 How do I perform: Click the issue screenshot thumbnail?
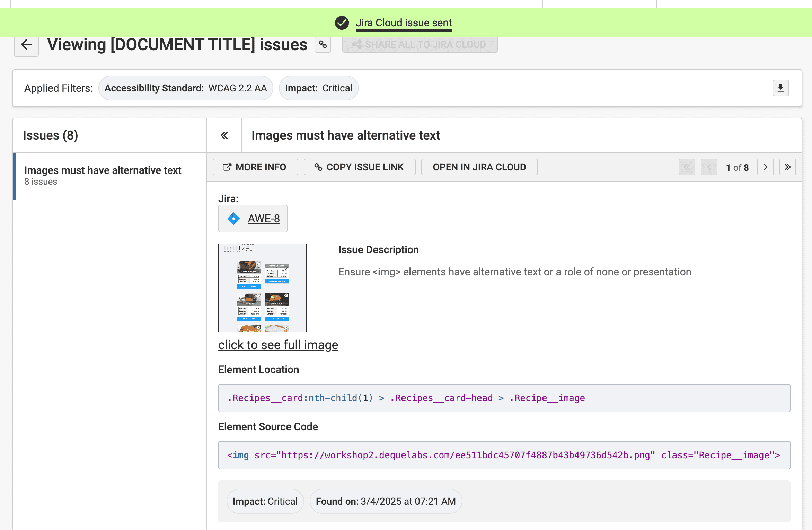(x=262, y=288)
